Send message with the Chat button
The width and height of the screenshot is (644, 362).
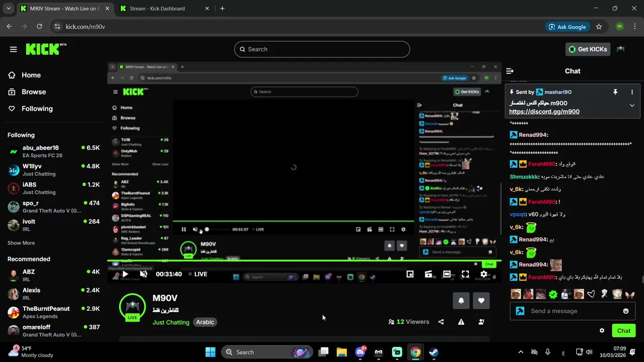click(x=623, y=330)
